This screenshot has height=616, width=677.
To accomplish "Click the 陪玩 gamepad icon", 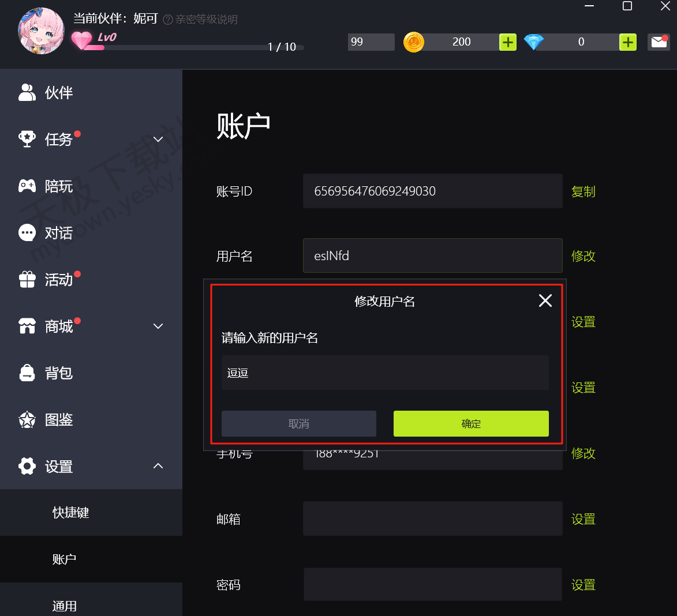I will [27, 186].
